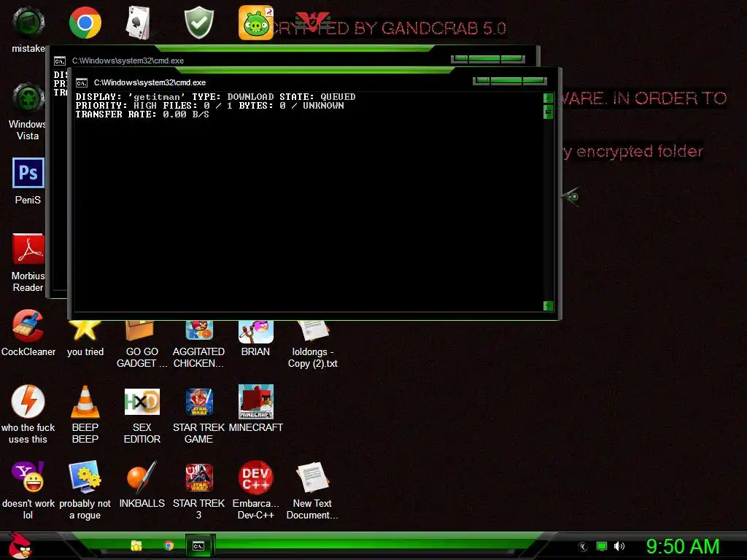Close the front cmd.exe window
This screenshot has height=560, width=747.
535,80
